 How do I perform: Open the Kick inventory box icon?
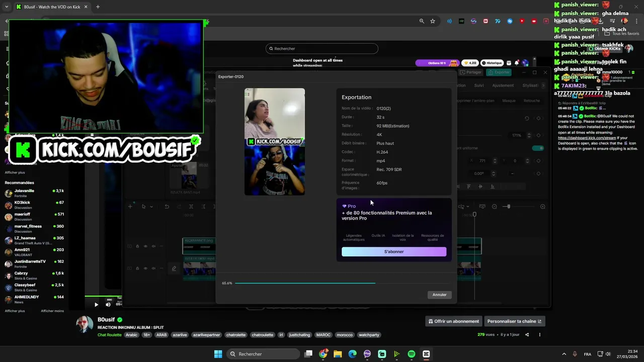tap(509, 63)
